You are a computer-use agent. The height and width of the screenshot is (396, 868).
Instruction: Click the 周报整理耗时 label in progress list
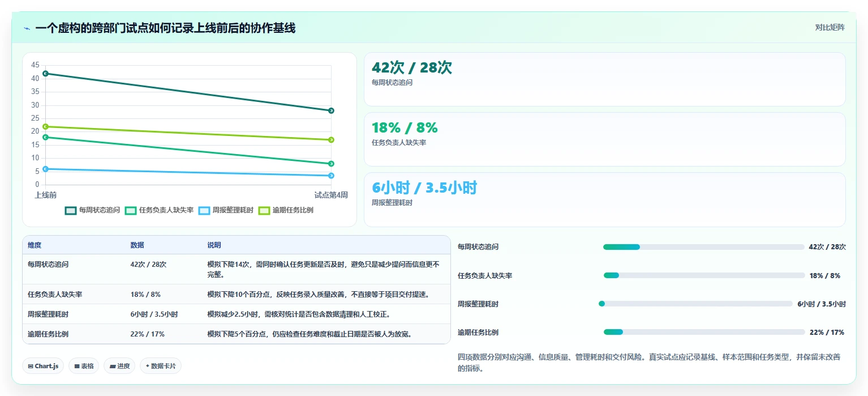[478, 304]
